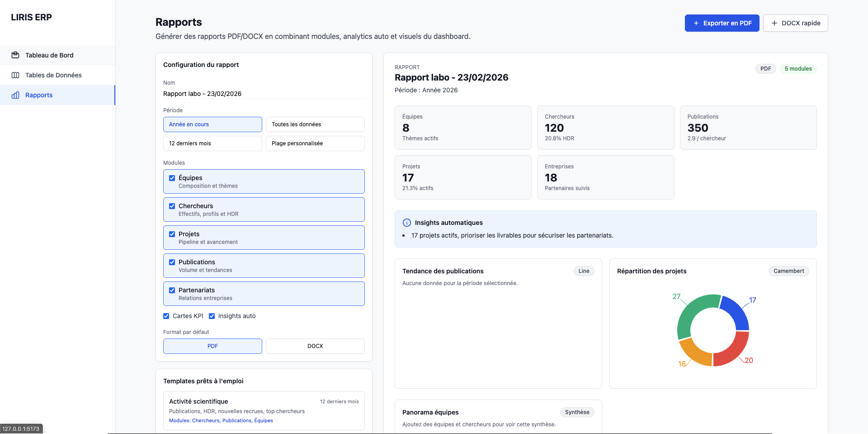Click the Tables de Données columns icon
868x434 pixels.
(15, 75)
